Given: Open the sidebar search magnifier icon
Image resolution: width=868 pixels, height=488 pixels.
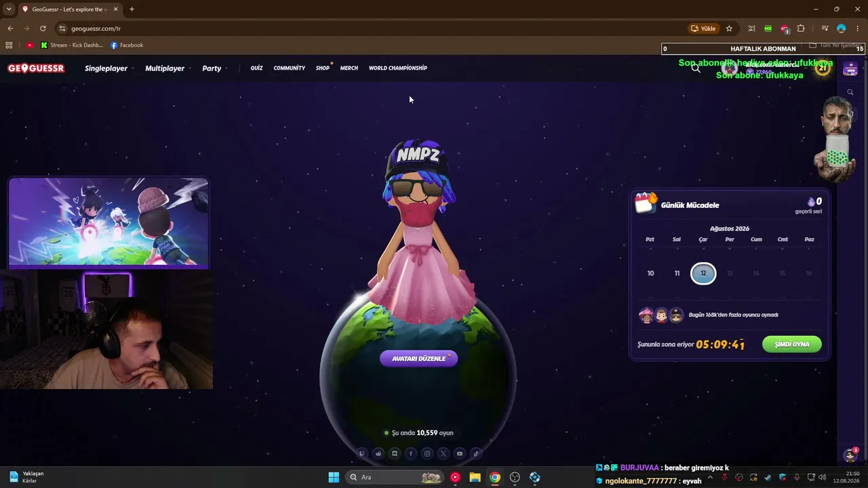Looking at the screenshot, I should click(850, 92).
